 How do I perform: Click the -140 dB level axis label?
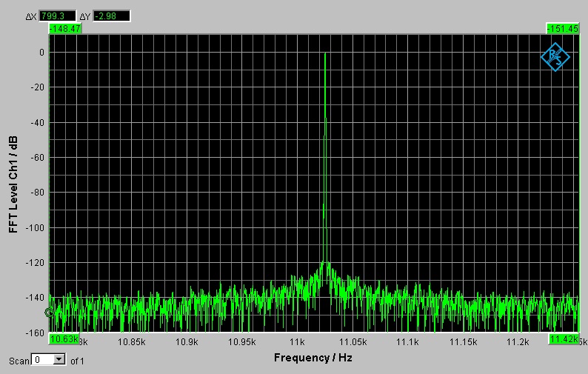tap(35, 298)
